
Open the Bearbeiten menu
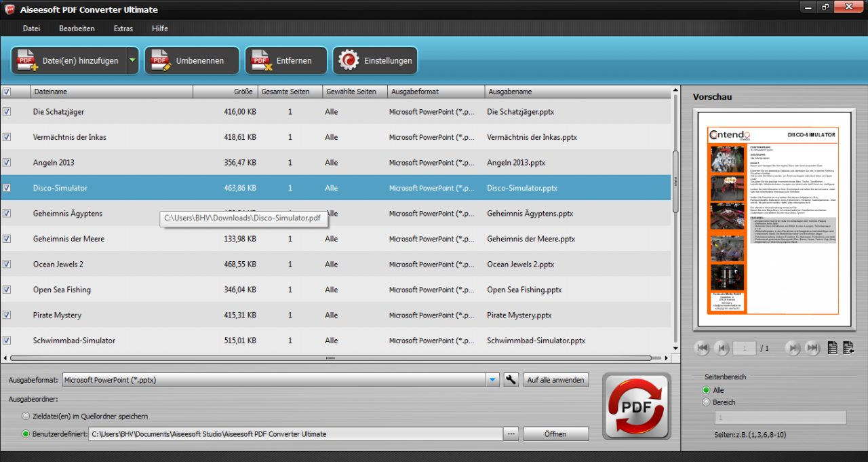[77, 28]
